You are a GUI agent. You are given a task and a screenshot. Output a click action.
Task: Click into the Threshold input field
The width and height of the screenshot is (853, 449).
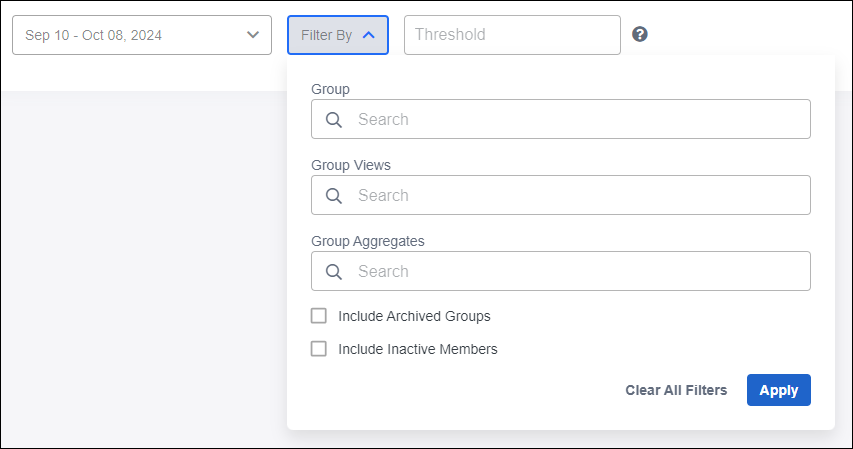click(511, 35)
